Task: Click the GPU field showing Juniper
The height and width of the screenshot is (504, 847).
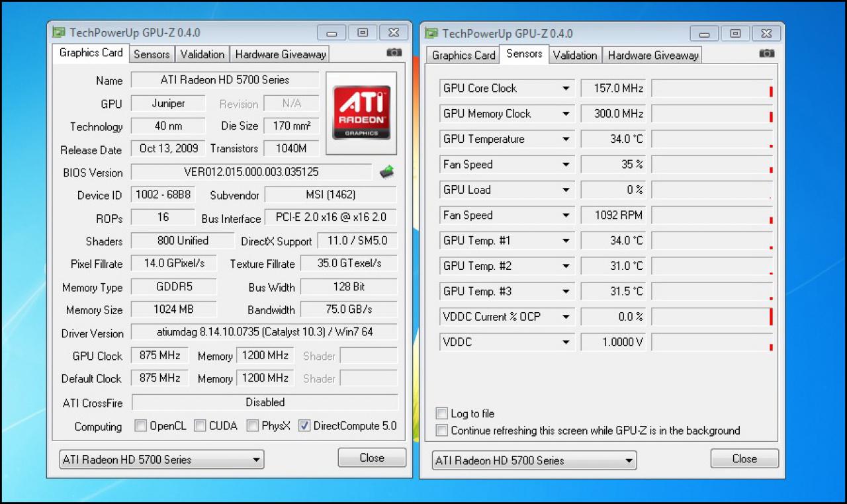Action: tap(168, 103)
